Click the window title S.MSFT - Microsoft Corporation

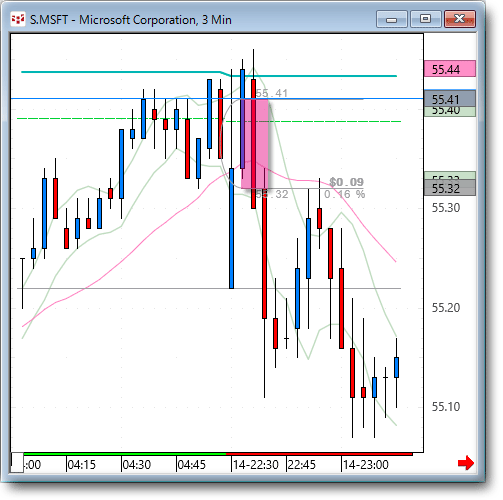click(x=131, y=20)
